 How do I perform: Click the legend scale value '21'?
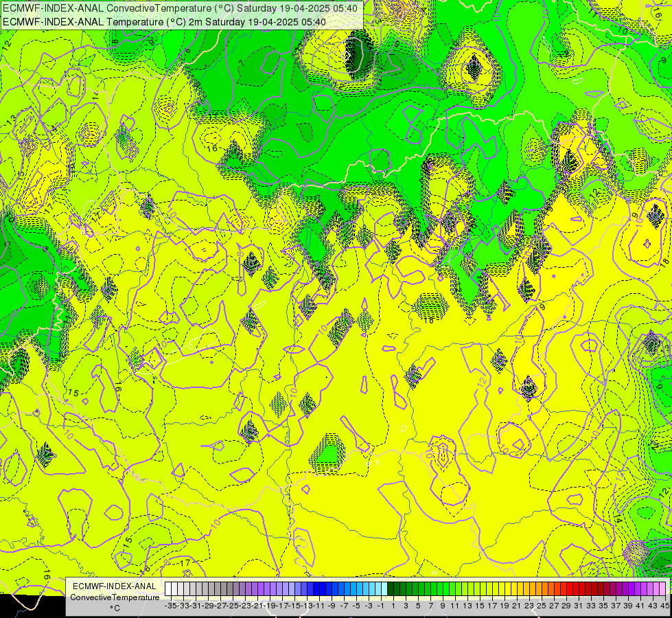pyautogui.click(x=517, y=606)
